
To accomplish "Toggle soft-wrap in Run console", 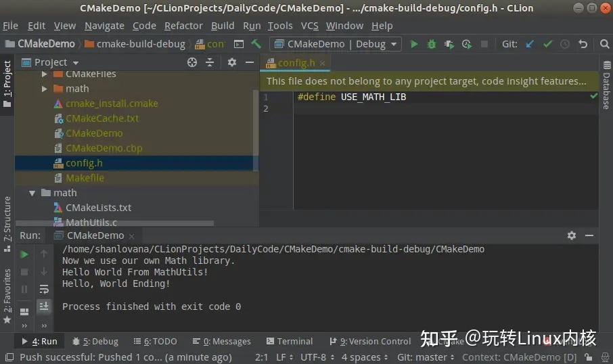I will pyautogui.click(x=44, y=289).
